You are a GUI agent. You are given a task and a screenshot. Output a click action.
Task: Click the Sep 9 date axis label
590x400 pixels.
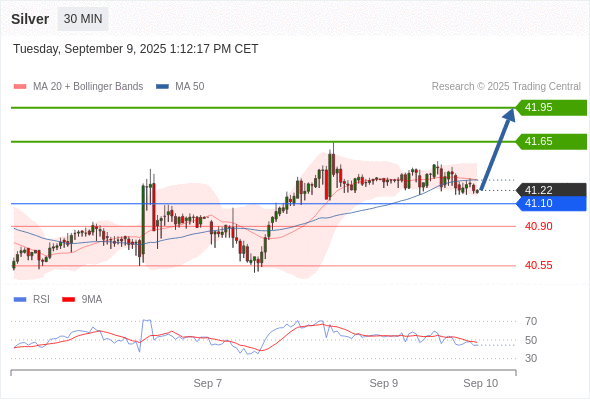pyautogui.click(x=384, y=383)
